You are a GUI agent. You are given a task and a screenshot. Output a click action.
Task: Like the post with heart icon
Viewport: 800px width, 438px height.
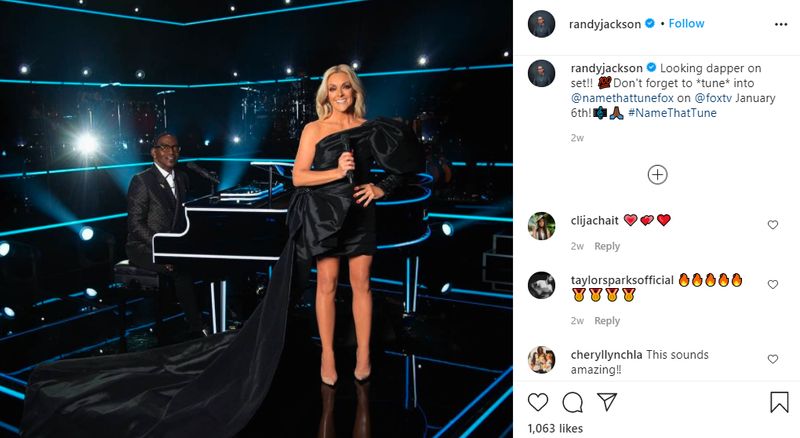(x=538, y=402)
